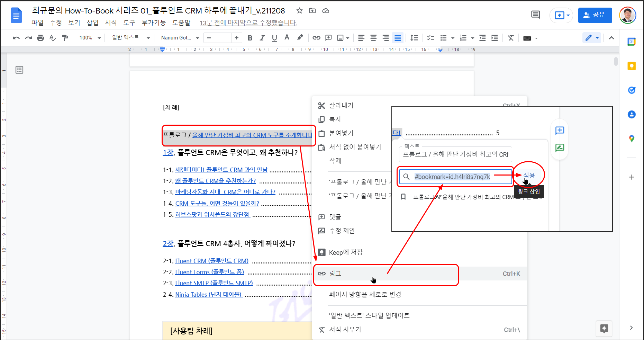The image size is (644, 340).
Task: Open the editing mode pencil dropdown
Action: click(592, 38)
